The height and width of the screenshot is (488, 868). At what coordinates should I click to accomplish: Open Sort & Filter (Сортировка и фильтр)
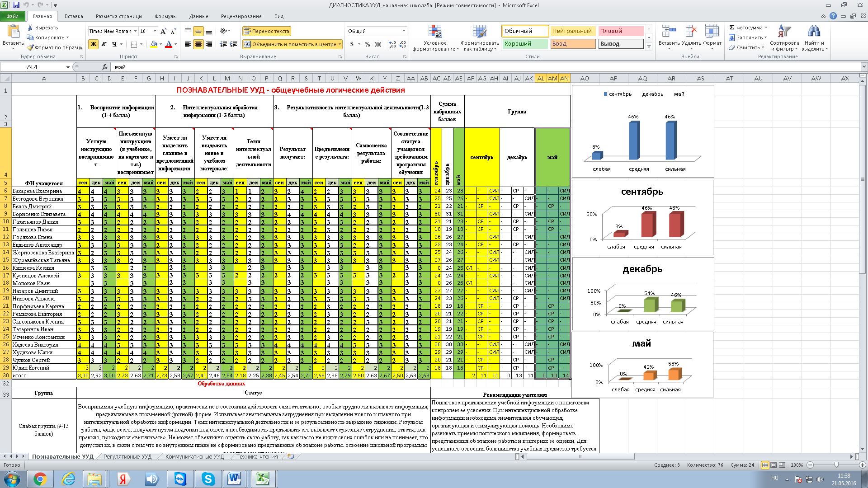point(784,38)
